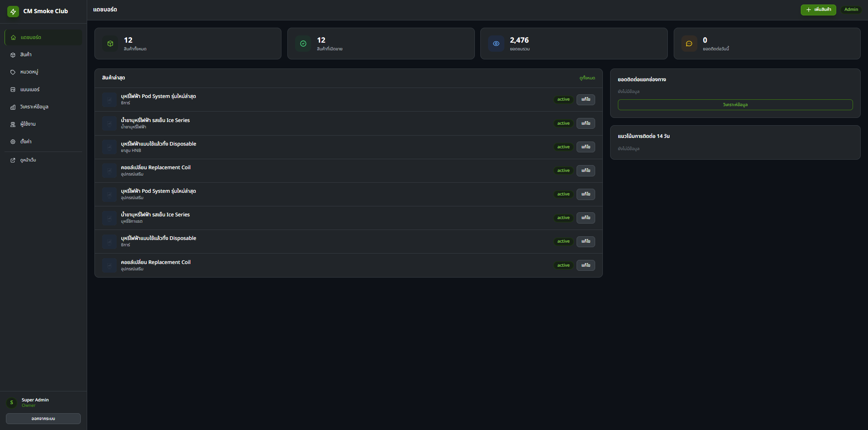The height and width of the screenshot is (430, 868).
Task: Click the box icon on total products card
Action: 110,44
